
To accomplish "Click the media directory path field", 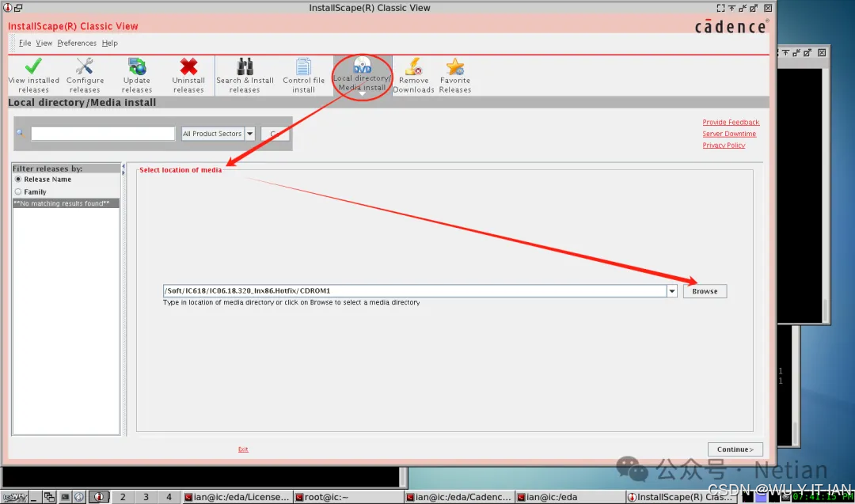I will 414,291.
